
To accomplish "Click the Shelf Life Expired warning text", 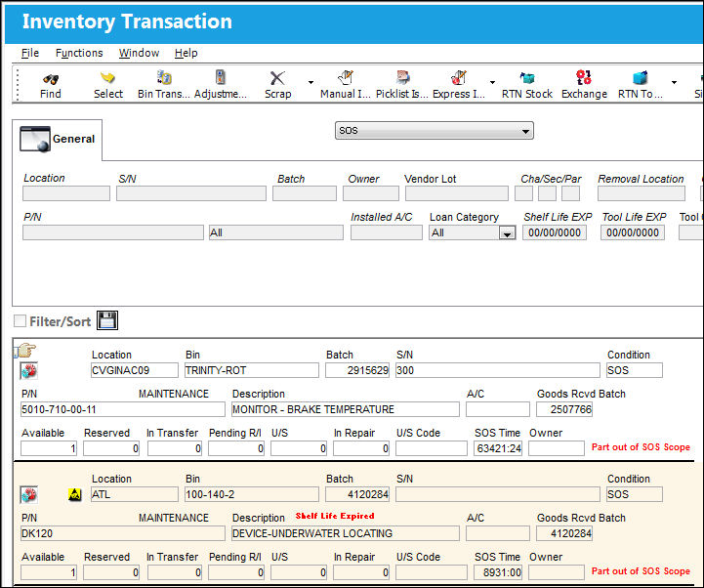I will pos(335,516).
